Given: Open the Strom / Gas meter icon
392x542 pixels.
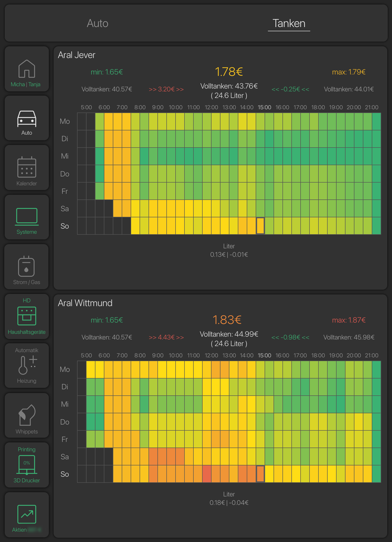Looking at the screenshot, I should coord(26,266).
